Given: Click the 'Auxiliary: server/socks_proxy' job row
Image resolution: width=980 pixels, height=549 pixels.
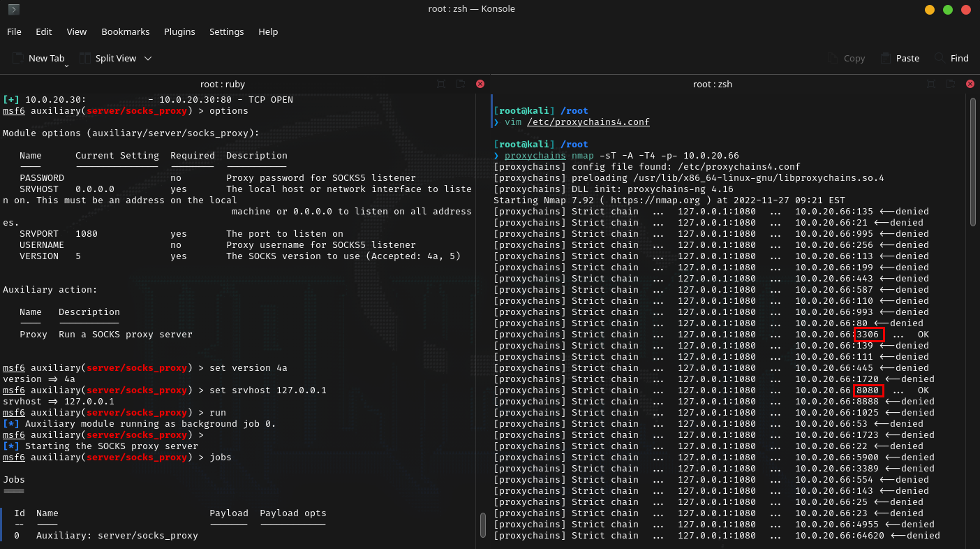Looking at the screenshot, I should point(106,536).
